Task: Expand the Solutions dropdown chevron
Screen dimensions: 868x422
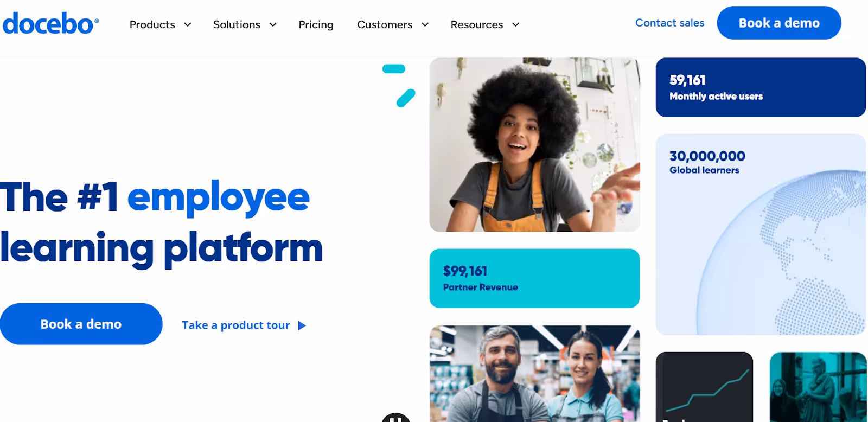Action: point(273,25)
